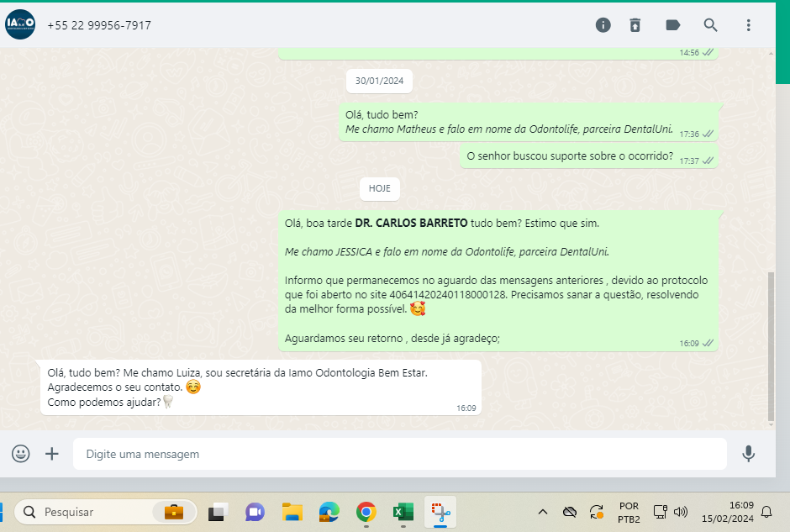Open the label tag icon
The width and height of the screenshot is (790, 532).
tap(672, 24)
